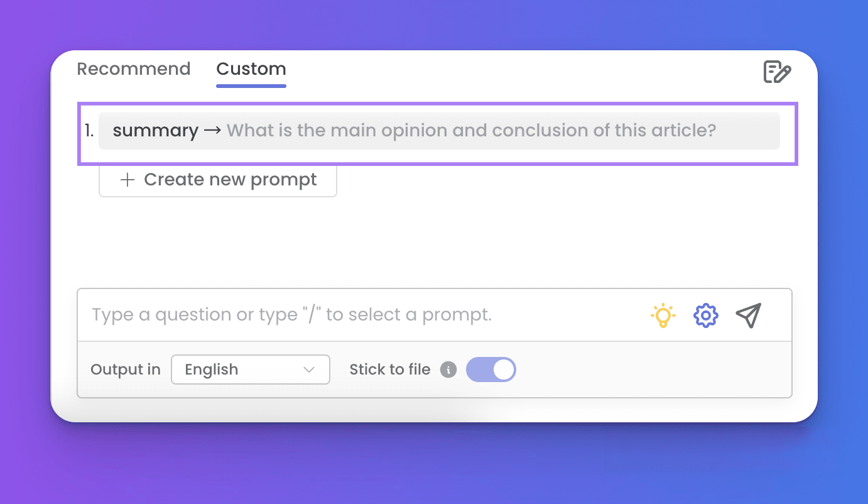Click the word summary in the prompt
This screenshot has width=868, height=504.
(155, 131)
